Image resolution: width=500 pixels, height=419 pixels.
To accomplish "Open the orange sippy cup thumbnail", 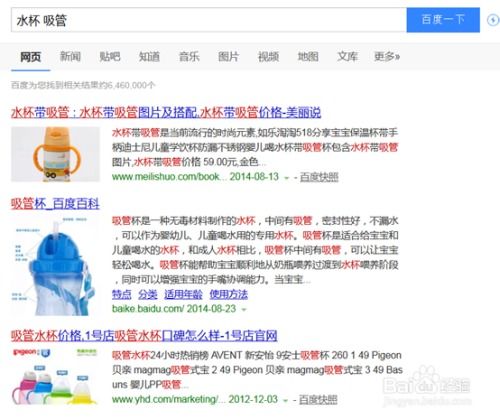I will pos(55,154).
